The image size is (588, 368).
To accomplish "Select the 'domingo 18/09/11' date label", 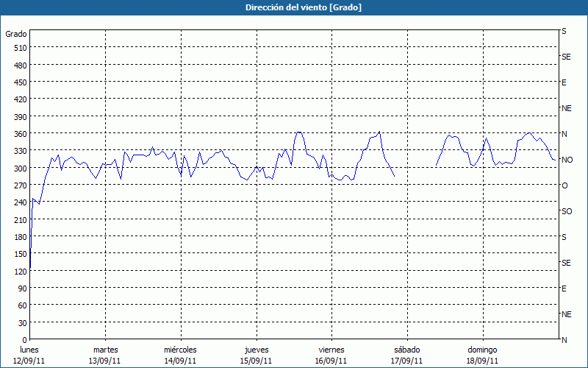I will [482, 355].
